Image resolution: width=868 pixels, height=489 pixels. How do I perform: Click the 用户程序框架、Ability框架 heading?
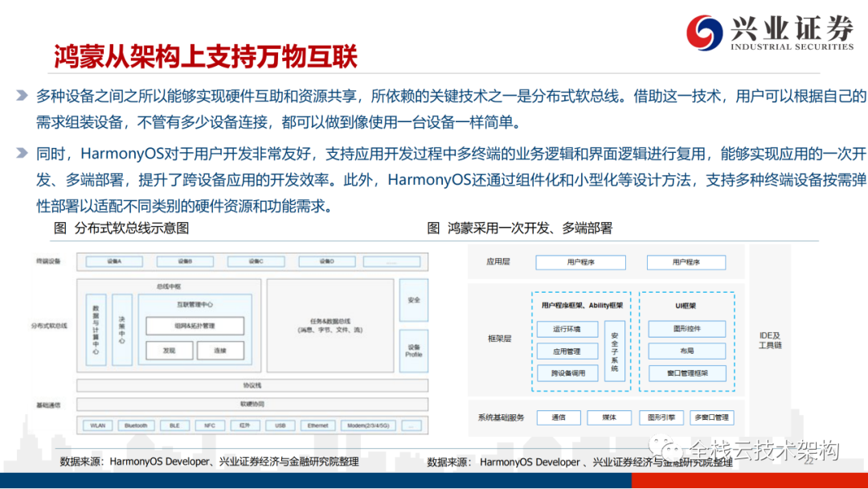pos(582,305)
